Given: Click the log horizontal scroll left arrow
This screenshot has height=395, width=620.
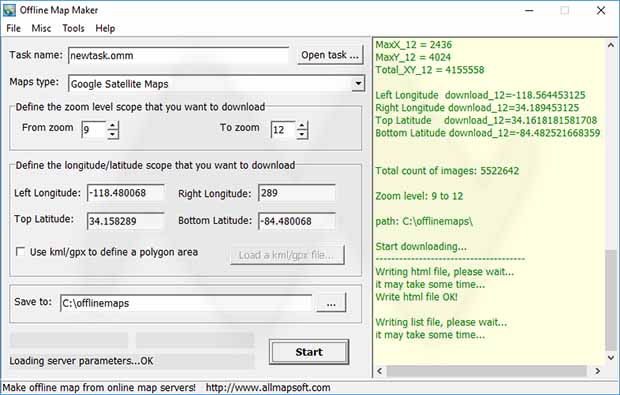Looking at the screenshot, I should tap(380, 371).
